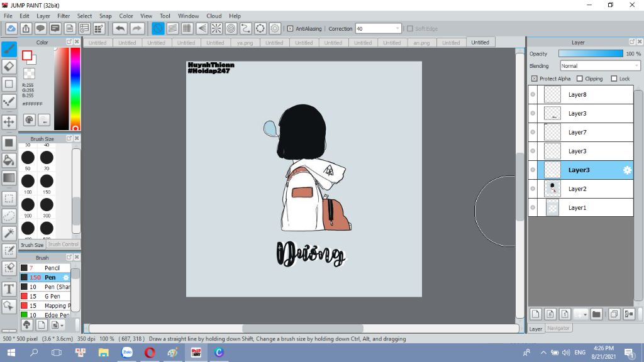Enable the layer Lock checkbox
Viewport: 644px width, 362px height.
[x=614, y=79]
